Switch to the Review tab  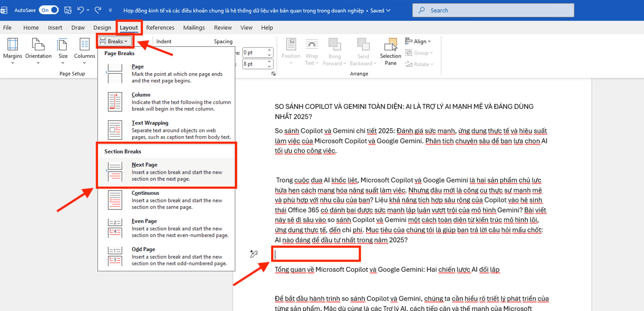(223, 27)
